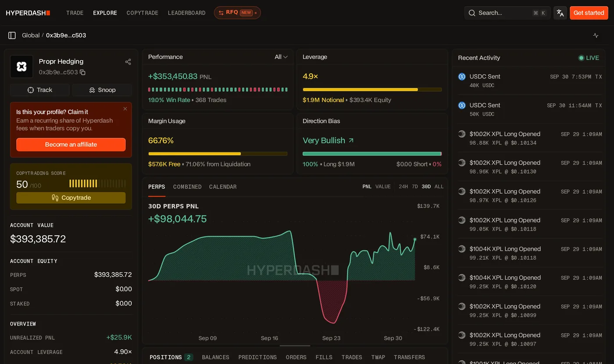
Task: Focus the Search input field
Action: (x=507, y=13)
